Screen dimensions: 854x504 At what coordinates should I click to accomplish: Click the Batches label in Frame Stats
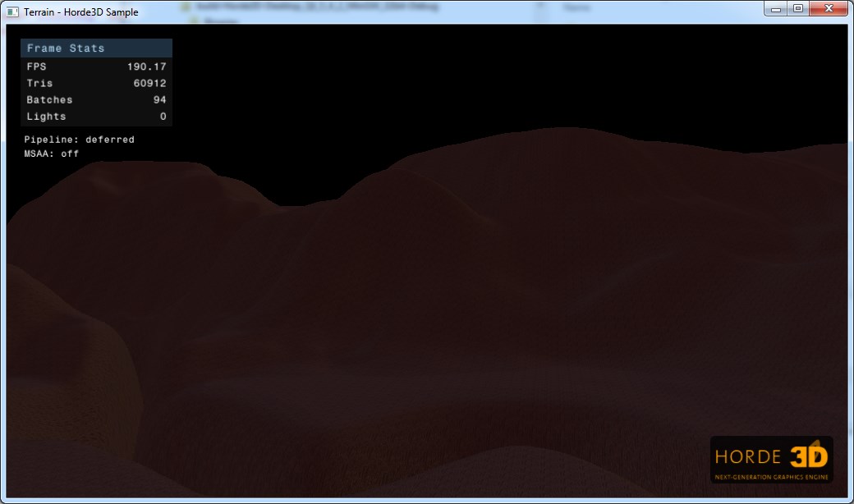click(x=49, y=99)
